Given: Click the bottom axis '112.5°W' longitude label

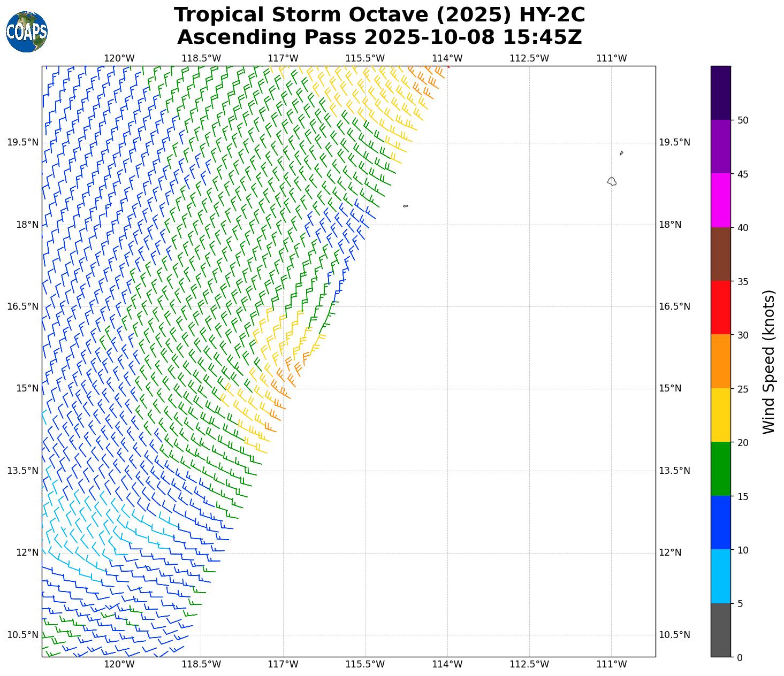Looking at the screenshot, I should coord(529,664).
